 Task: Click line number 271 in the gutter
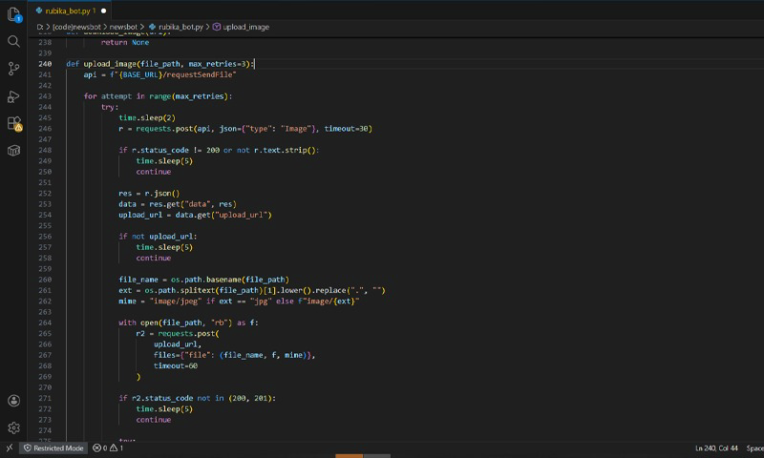45,398
